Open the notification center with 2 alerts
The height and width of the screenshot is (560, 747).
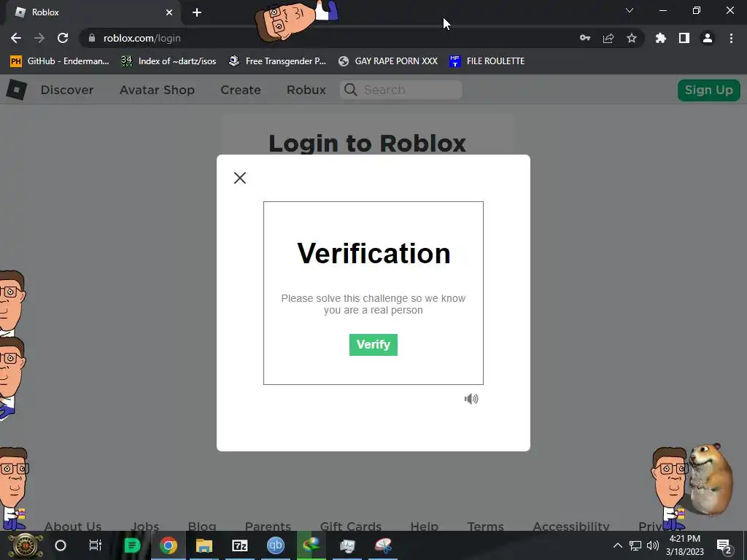(724, 546)
